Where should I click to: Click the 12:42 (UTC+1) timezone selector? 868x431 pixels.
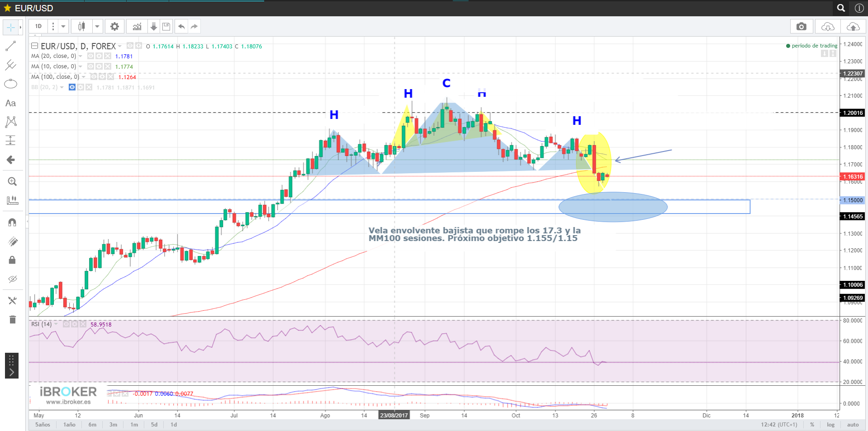click(x=779, y=425)
